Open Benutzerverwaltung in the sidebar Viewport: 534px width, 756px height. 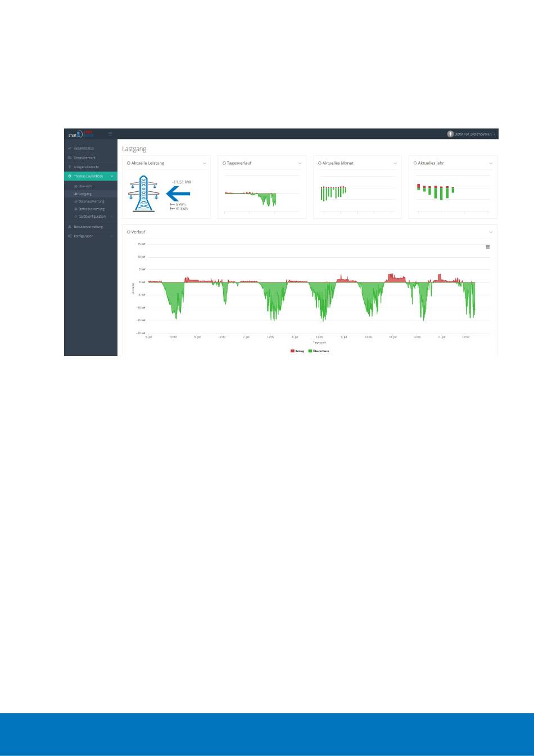click(90, 226)
